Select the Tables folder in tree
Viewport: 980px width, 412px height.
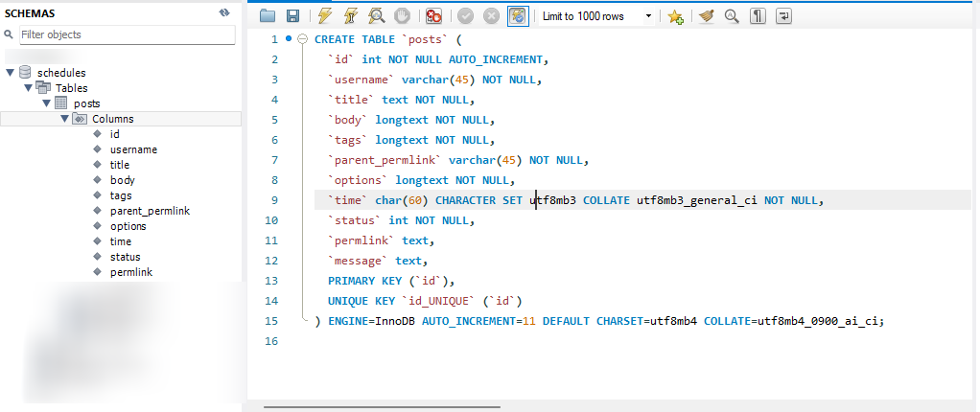[71, 88]
